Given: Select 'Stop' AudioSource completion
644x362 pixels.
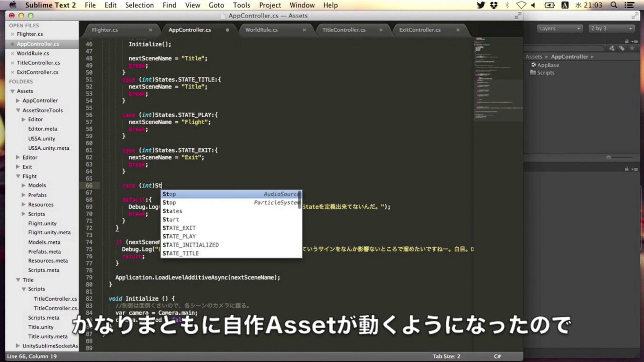Looking at the screenshot, I should tap(231, 194).
